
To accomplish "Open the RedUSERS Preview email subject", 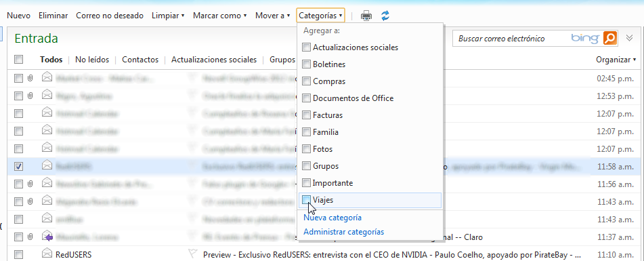I will click(392, 255).
